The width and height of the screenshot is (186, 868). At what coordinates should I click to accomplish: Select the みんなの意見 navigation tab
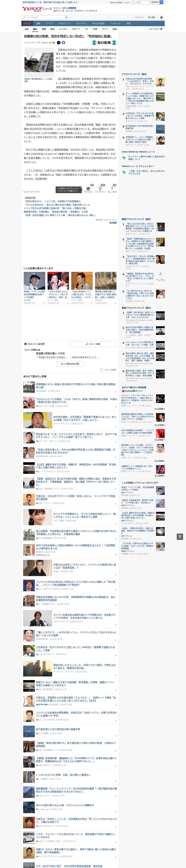(99, 24)
